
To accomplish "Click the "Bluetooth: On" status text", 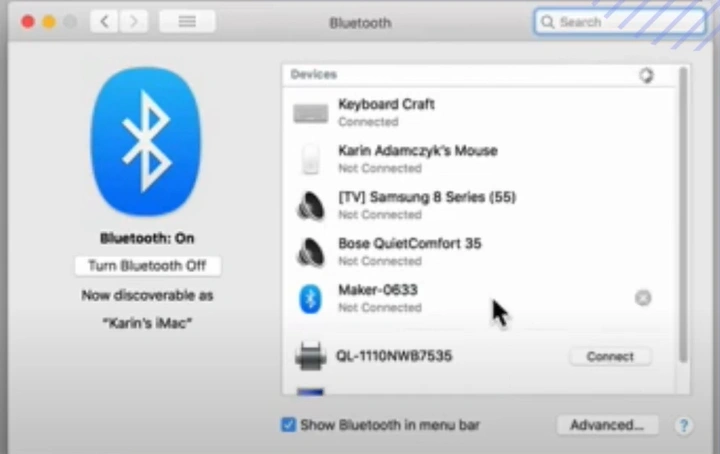I will (x=147, y=238).
